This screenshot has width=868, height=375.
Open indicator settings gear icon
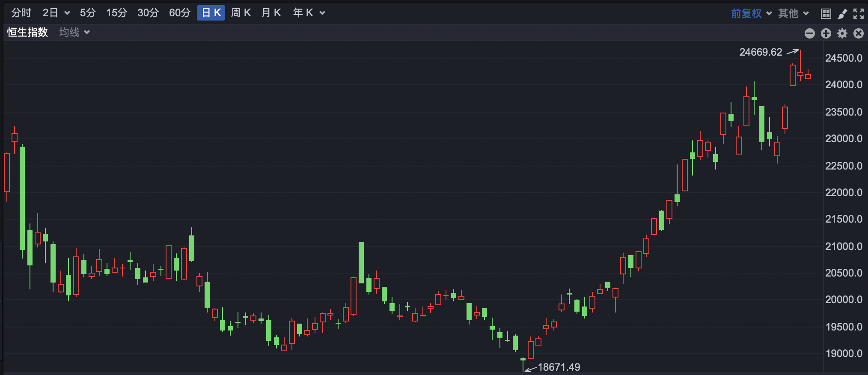click(x=842, y=33)
